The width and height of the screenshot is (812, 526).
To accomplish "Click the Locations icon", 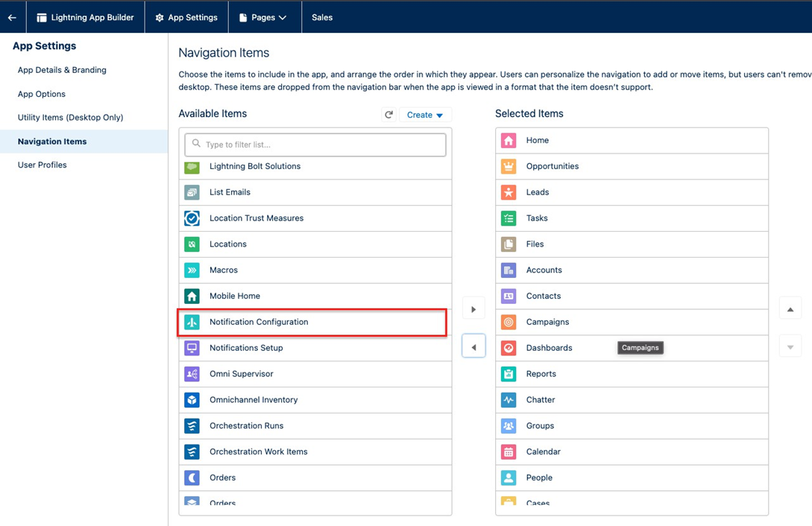I will 192,244.
